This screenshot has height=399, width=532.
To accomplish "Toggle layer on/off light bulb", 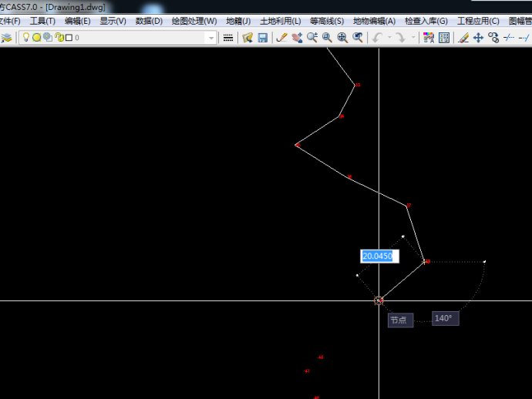I will tap(25, 37).
